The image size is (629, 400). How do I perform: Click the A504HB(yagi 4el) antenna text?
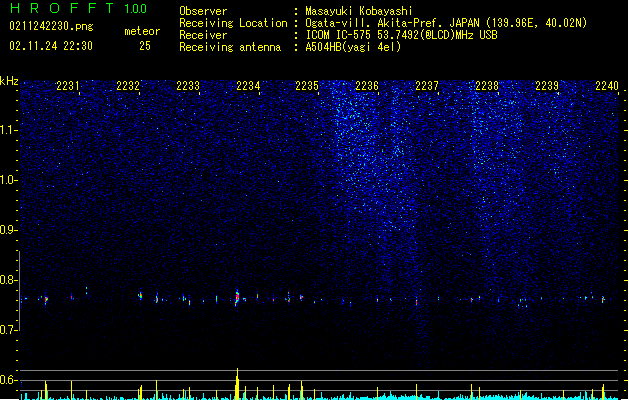(353, 47)
